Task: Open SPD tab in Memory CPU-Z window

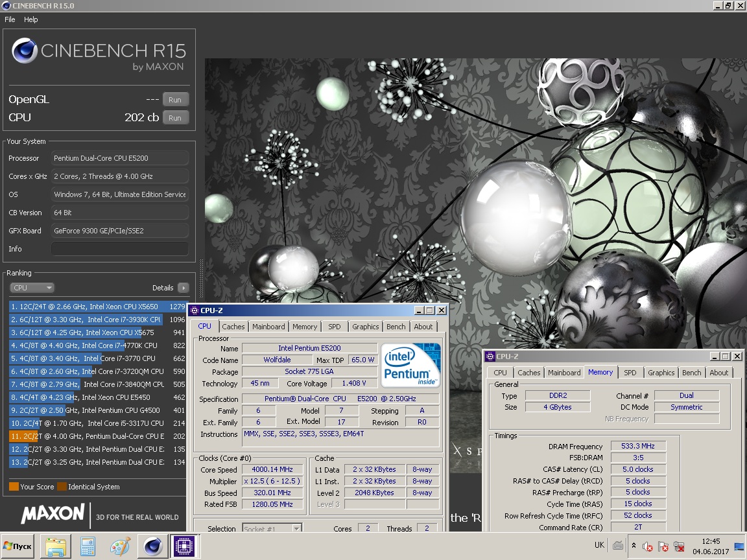Action: 630,373
